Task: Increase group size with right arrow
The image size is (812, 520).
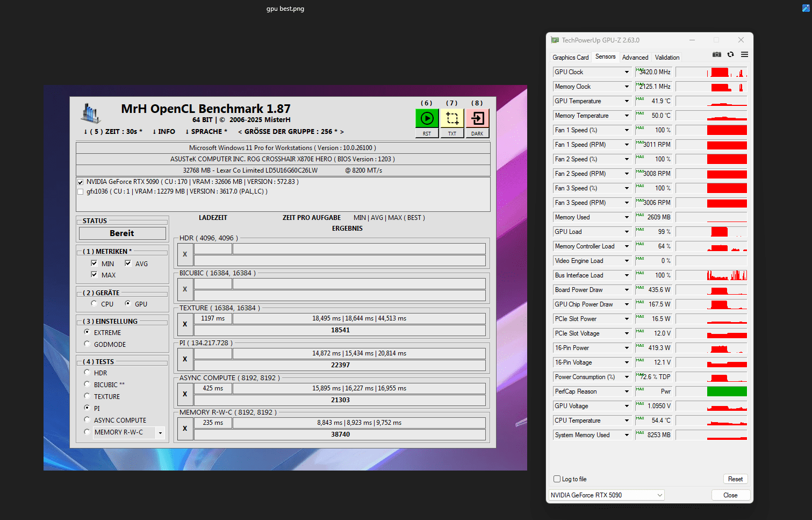Action: 342,132
